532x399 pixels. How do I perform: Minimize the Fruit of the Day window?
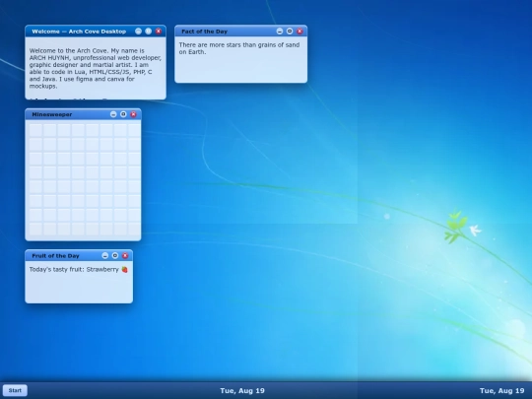105,255
